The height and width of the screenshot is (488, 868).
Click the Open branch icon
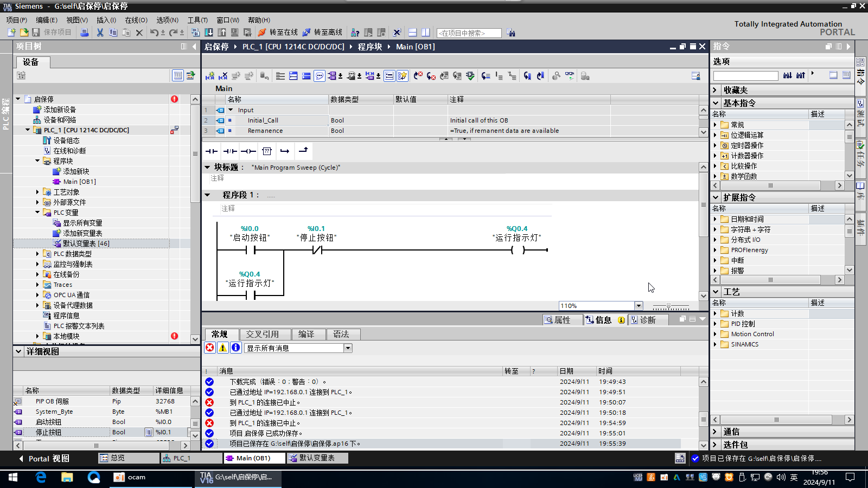[x=285, y=151]
